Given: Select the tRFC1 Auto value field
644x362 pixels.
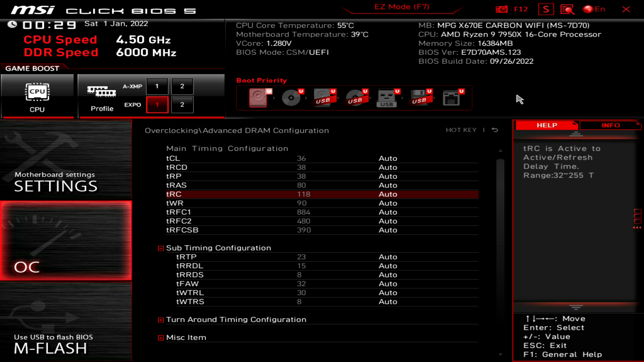Looking at the screenshot, I should click(x=388, y=212).
